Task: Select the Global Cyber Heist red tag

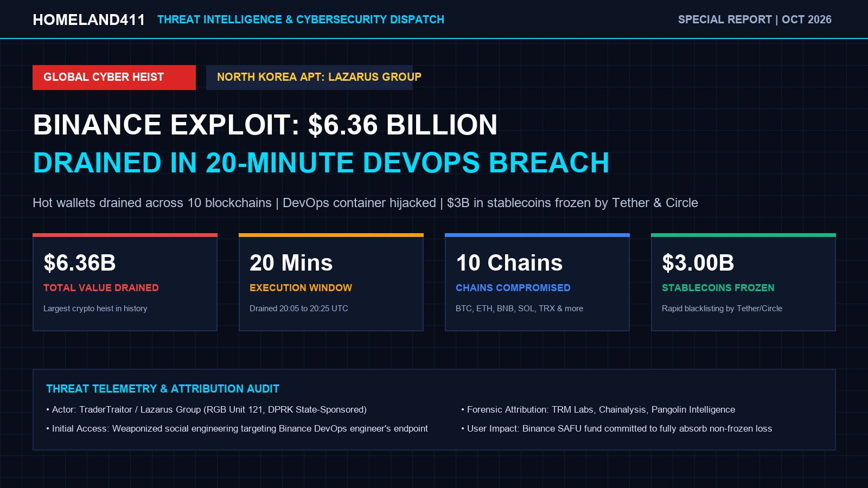Action: (114, 77)
